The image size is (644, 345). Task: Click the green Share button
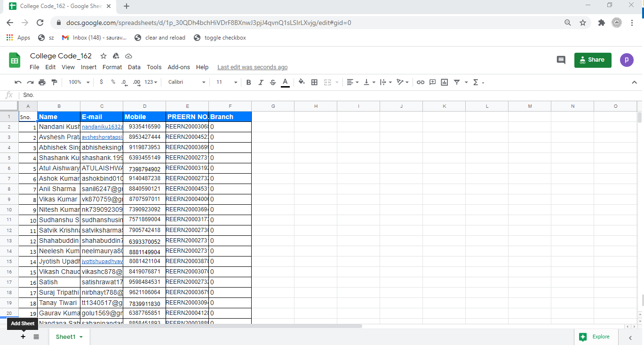(593, 60)
